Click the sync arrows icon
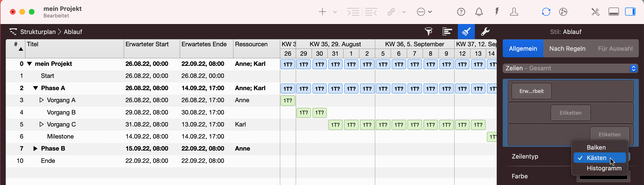The width and height of the screenshot is (644, 185). click(546, 12)
